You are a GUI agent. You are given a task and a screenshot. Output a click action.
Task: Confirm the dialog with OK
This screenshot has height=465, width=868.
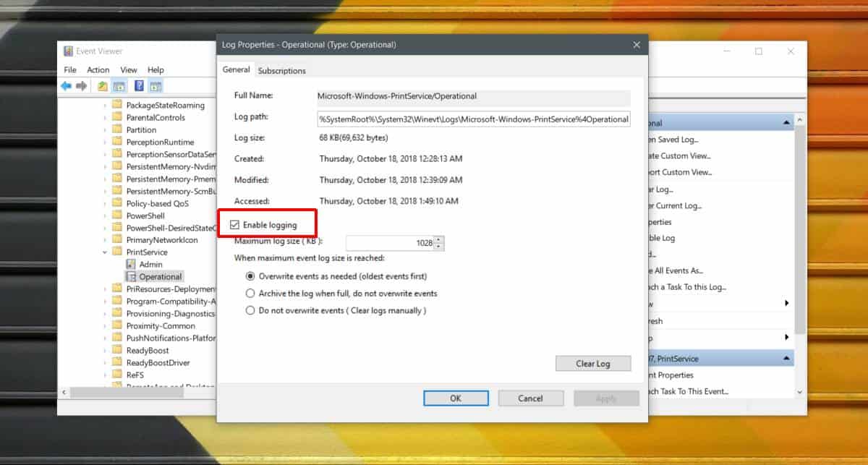coord(456,398)
